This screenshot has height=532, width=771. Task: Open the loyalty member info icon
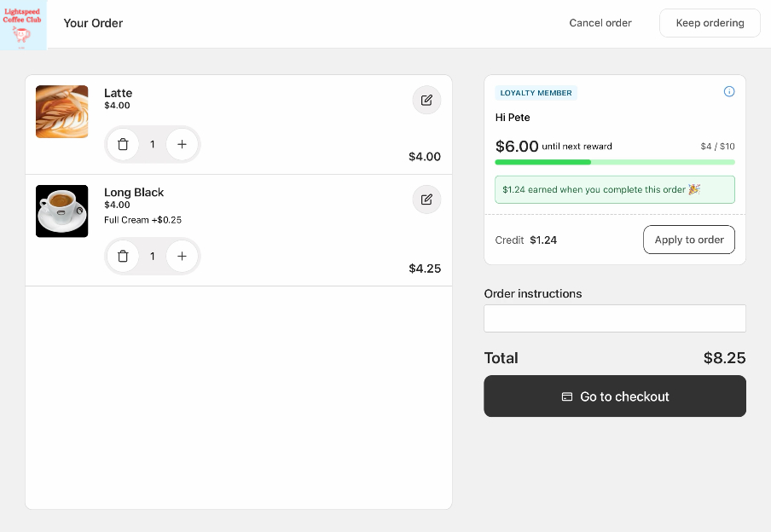(729, 91)
